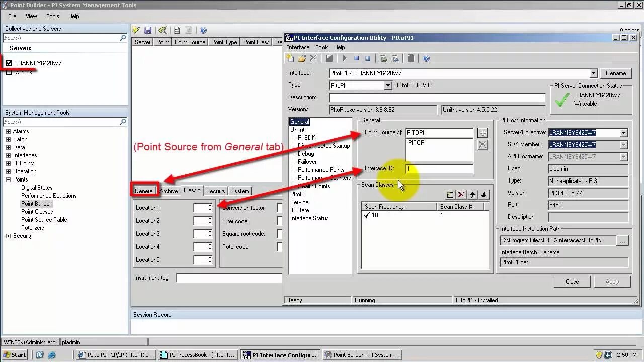The height and width of the screenshot is (362, 644).
Task: Click Description field in ICU window
Action: [437, 98]
